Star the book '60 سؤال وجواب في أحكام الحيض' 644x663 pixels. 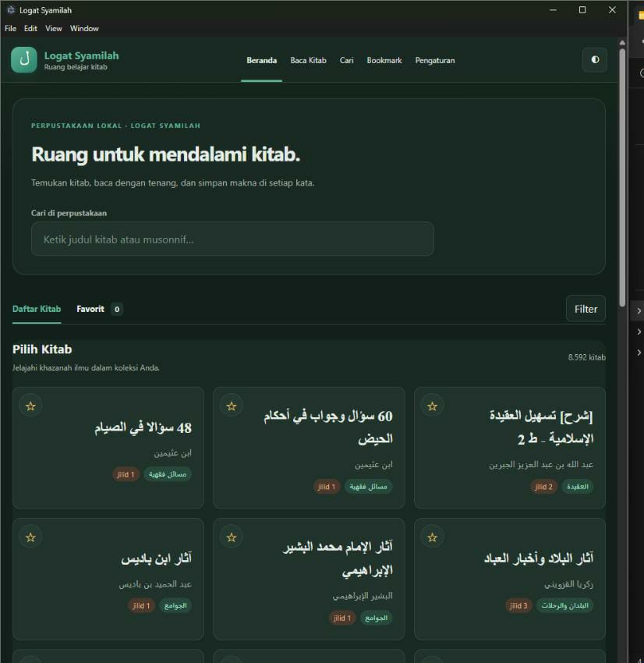[x=231, y=406]
